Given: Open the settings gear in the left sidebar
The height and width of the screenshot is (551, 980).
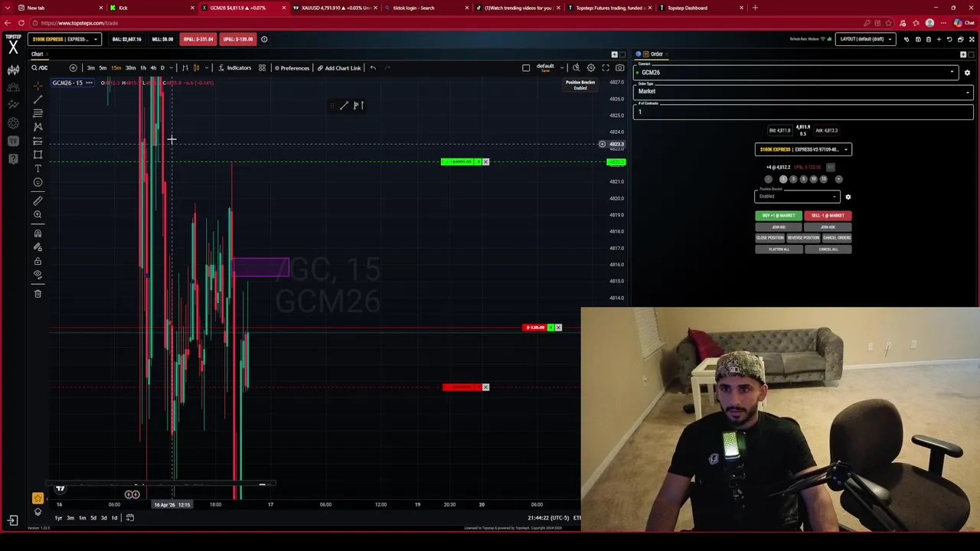Looking at the screenshot, I should [13, 122].
